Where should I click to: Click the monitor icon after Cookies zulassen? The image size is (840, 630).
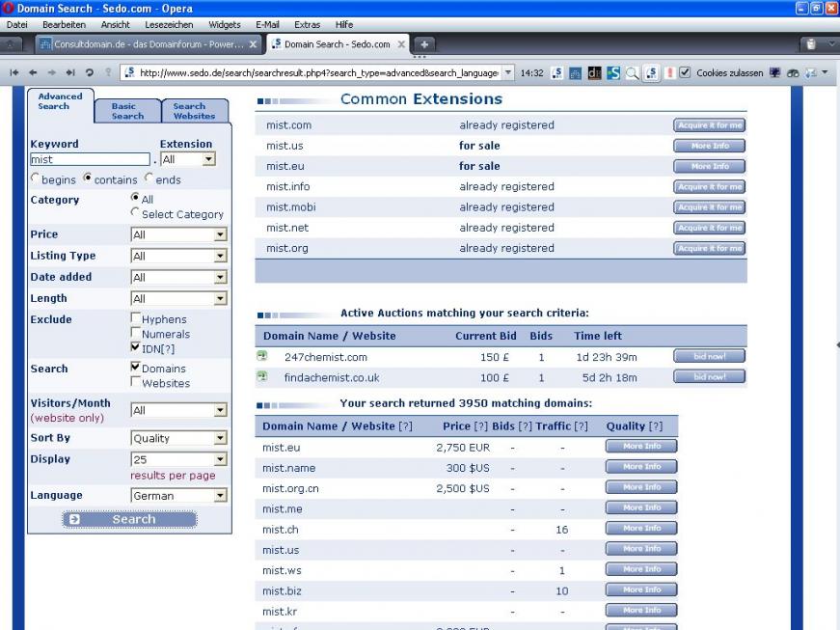click(x=774, y=73)
